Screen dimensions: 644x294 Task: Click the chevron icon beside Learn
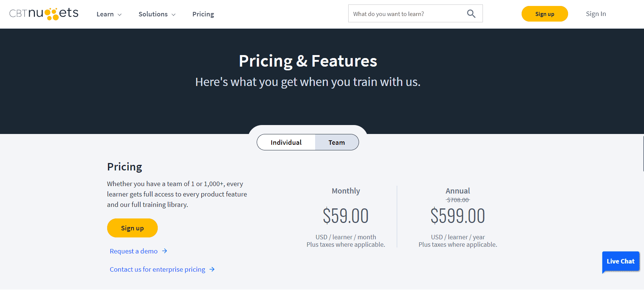point(119,15)
